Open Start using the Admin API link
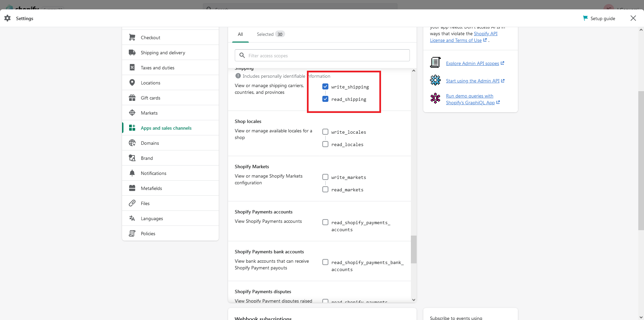Viewport: 644px width, 320px height. 475,81
